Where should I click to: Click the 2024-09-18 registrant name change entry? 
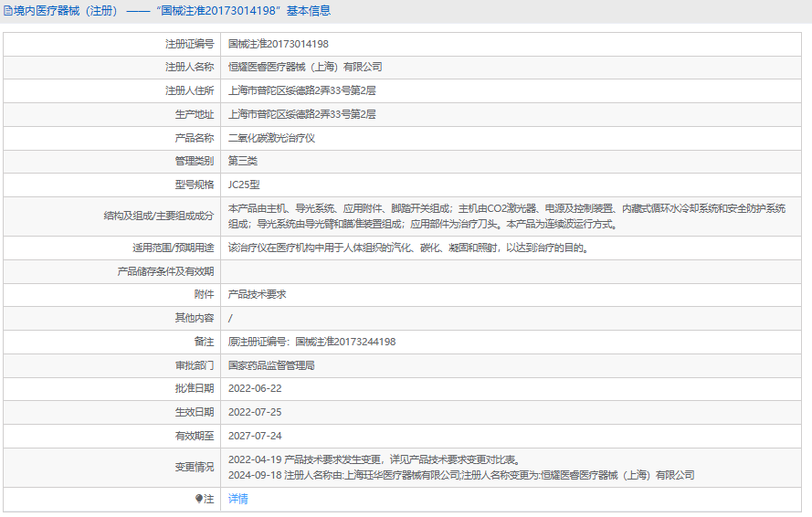[460, 475]
